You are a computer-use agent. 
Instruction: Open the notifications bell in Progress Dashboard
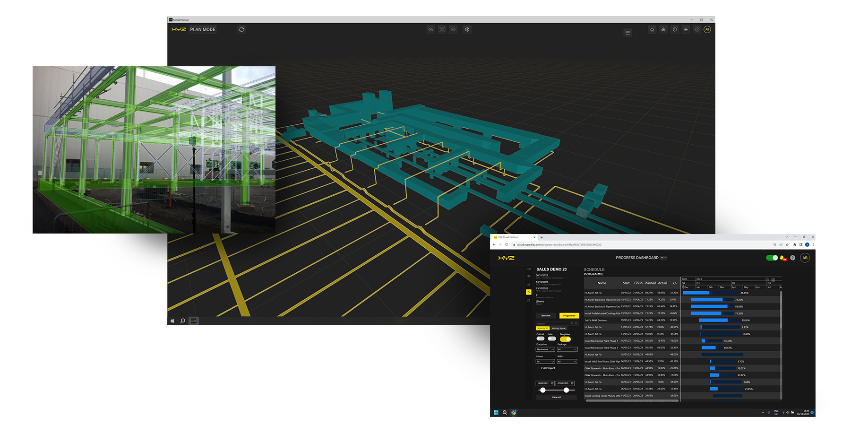point(782,258)
